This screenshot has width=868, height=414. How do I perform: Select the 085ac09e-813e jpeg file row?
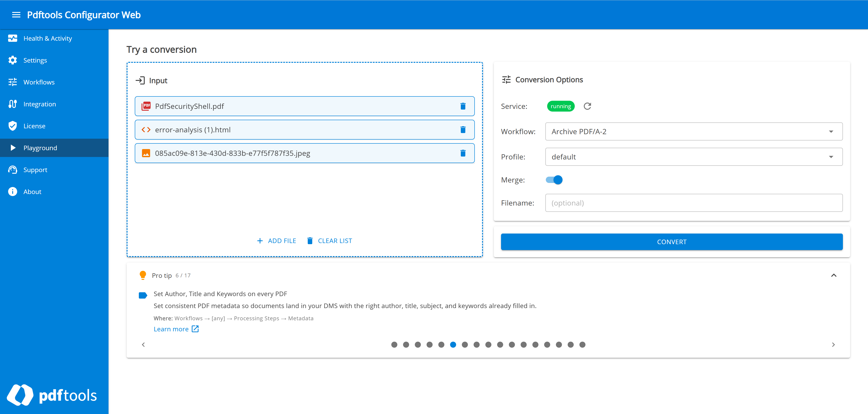(305, 154)
